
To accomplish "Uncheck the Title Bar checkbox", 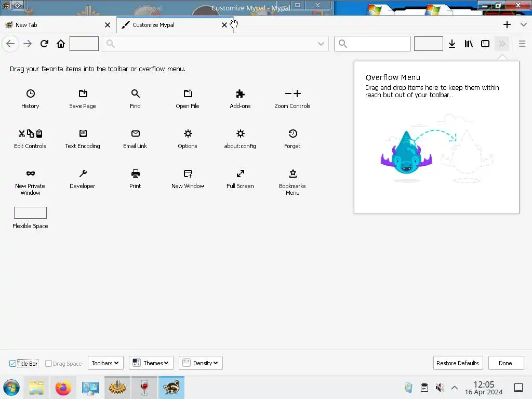I will 12,363.
